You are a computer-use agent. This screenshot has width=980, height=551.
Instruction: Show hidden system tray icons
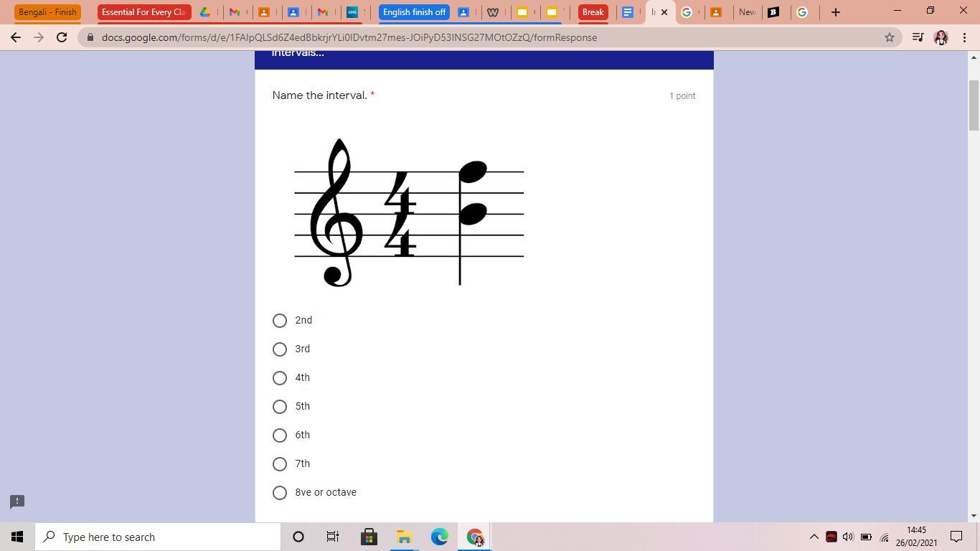coord(814,537)
